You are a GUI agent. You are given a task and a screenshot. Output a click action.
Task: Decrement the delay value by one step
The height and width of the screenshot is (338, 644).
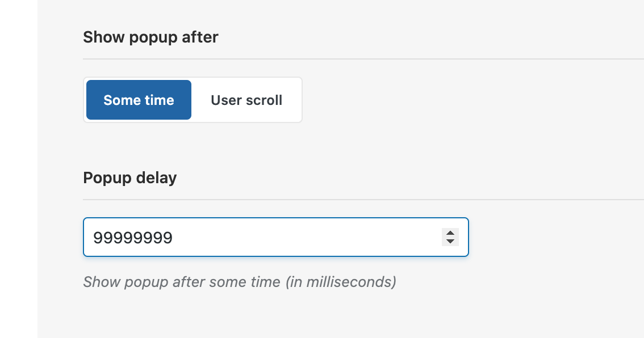(x=450, y=241)
